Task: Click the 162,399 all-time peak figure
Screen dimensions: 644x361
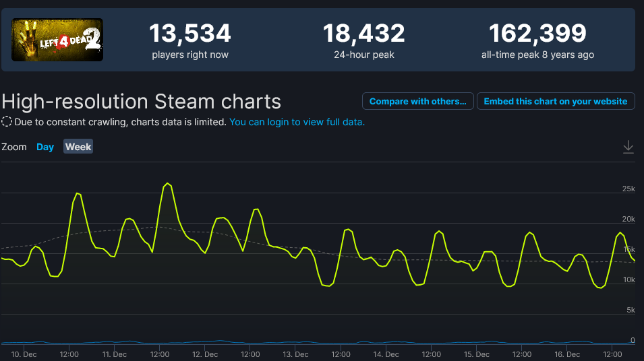Action: click(x=537, y=33)
